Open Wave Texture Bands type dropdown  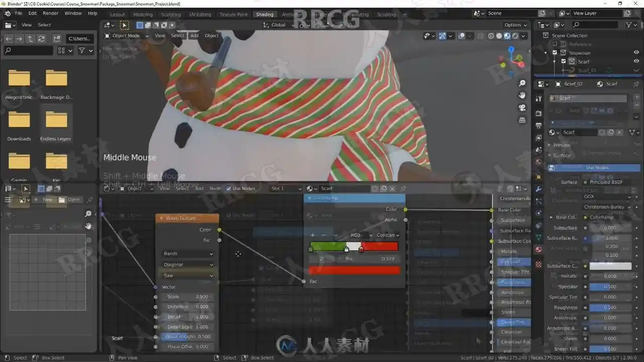point(188,253)
